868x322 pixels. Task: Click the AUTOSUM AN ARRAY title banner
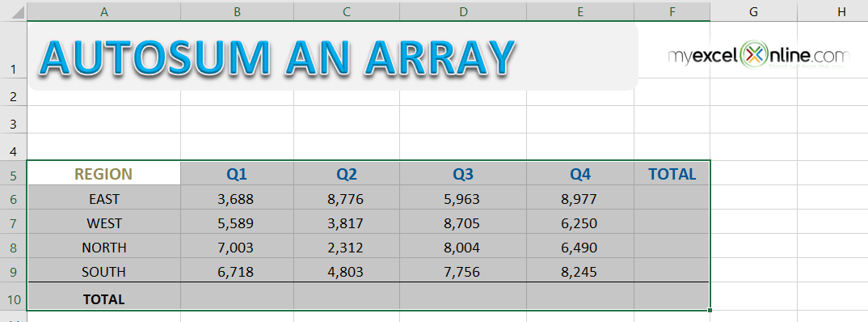tap(333, 56)
